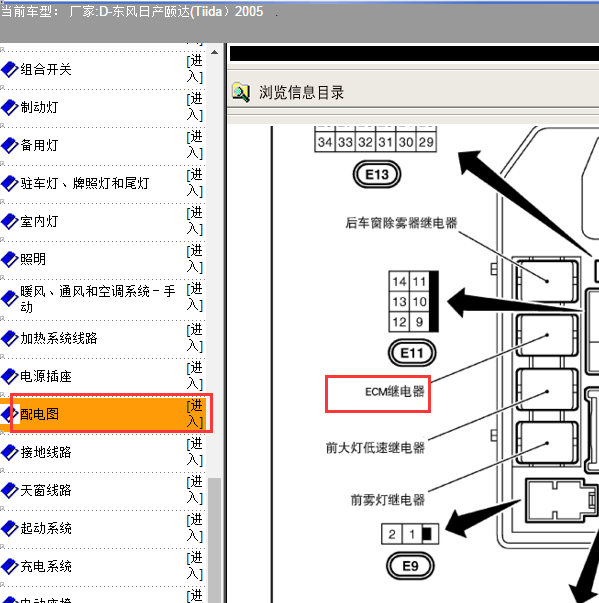Click the book icon beside 电源插座

[x=10, y=376]
